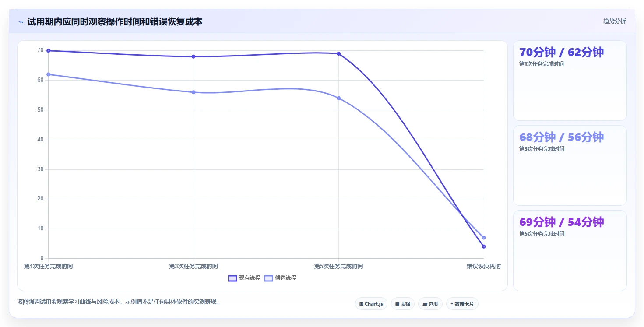Toggle the 候选流程 legend entry
Image resolution: width=644 pixels, height=327 pixels.
280,278
